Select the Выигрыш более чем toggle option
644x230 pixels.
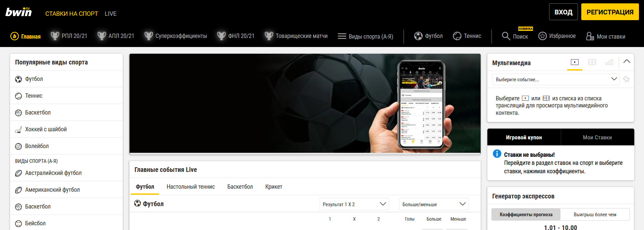595,215
